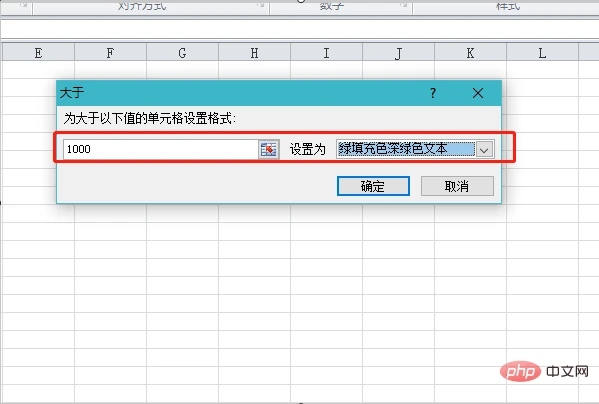Viewport: 599px width, 404px height.
Task: Click the value input field containing 1000
Action: pos(161,149)
